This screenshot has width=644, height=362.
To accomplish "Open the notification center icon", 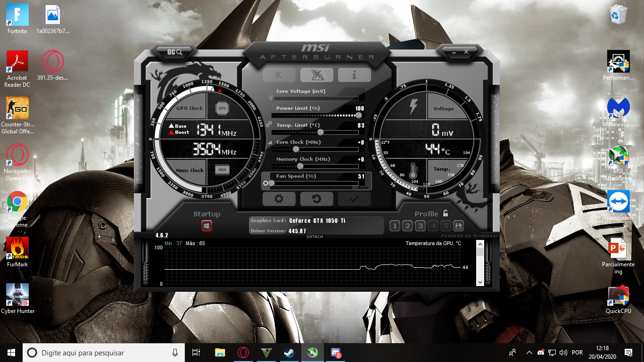I will click(628, 353).
